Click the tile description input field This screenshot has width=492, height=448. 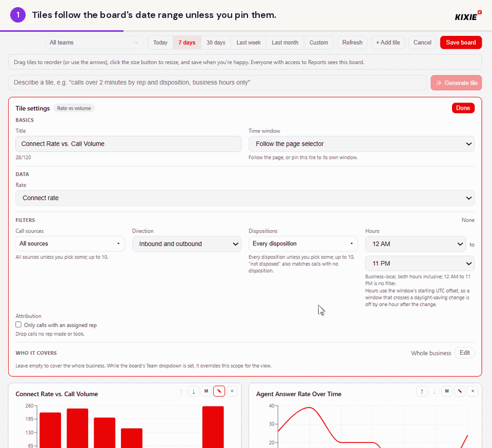point(217,83)
